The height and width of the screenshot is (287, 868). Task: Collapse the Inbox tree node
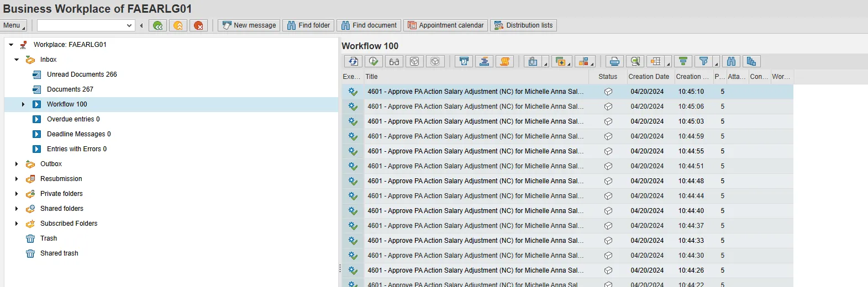[x=17, y=60]
